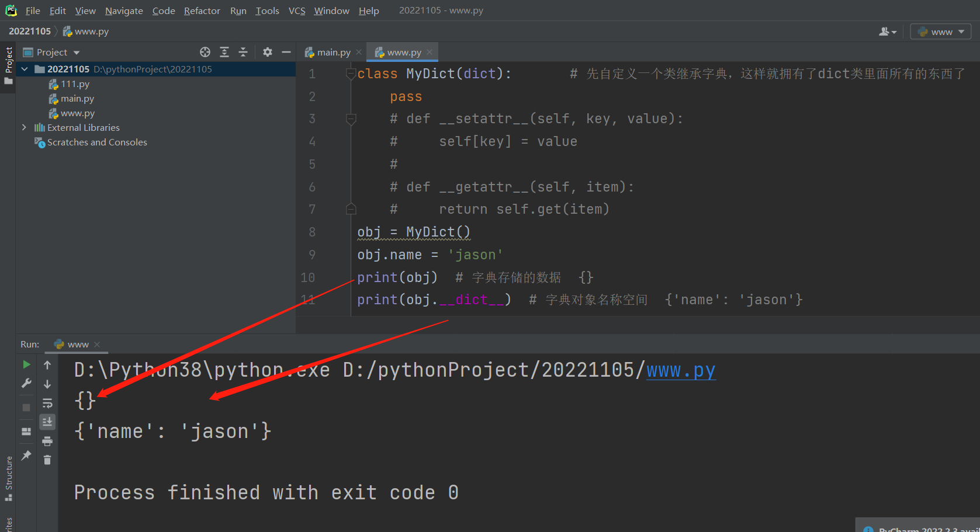The height and width of the screenshot is (532, 980).
Task: Open the File menu
Action: (33, 11)
